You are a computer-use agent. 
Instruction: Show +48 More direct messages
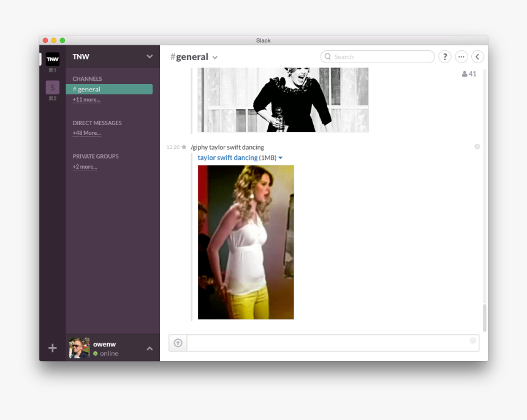[87, 133]
